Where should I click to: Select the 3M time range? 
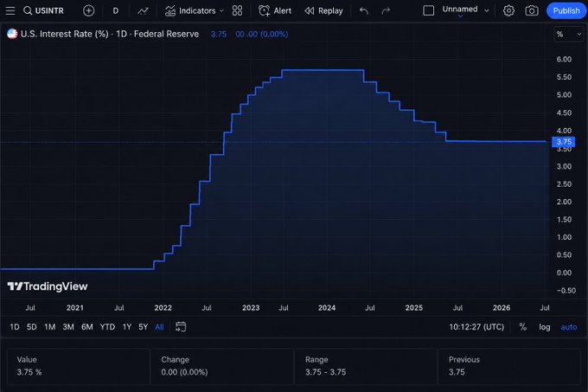(68, 327)
